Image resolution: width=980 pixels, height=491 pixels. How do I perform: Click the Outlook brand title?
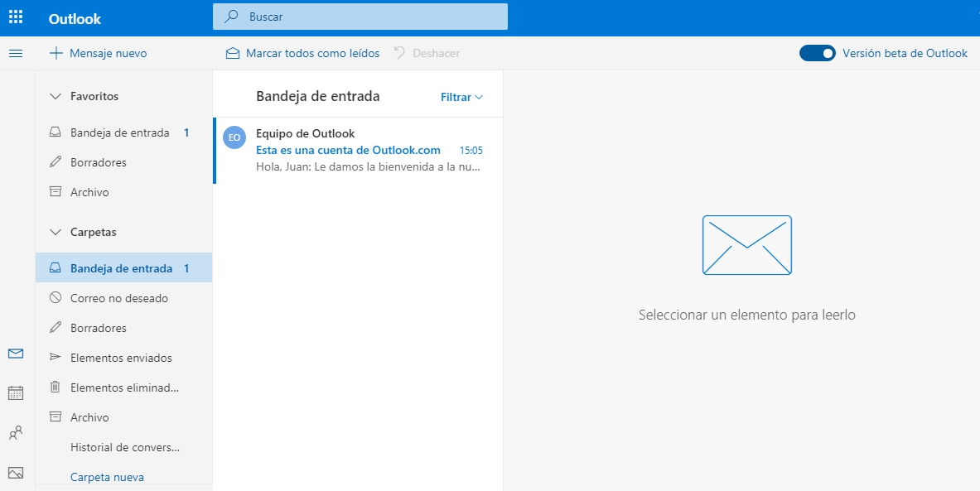[75, 19]
